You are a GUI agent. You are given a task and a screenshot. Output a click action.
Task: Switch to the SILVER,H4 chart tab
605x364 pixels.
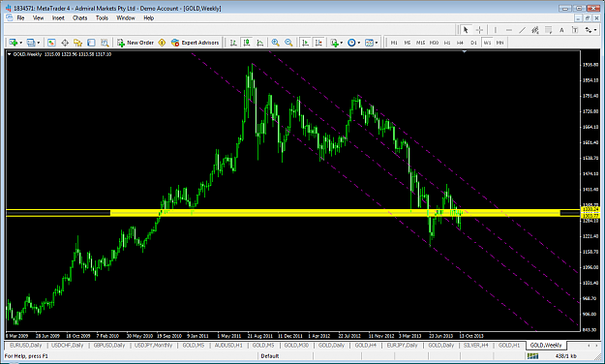(x=475, y=345)
